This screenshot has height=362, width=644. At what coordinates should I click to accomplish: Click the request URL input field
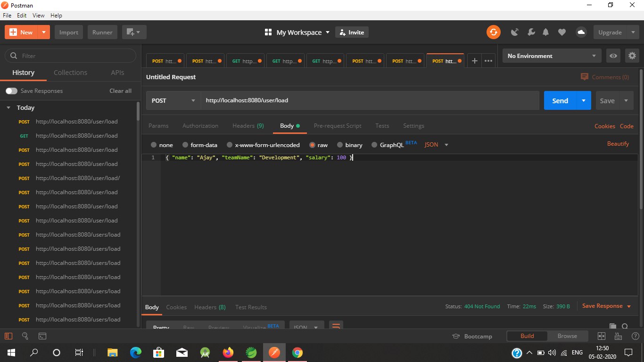tap(370, 100)
